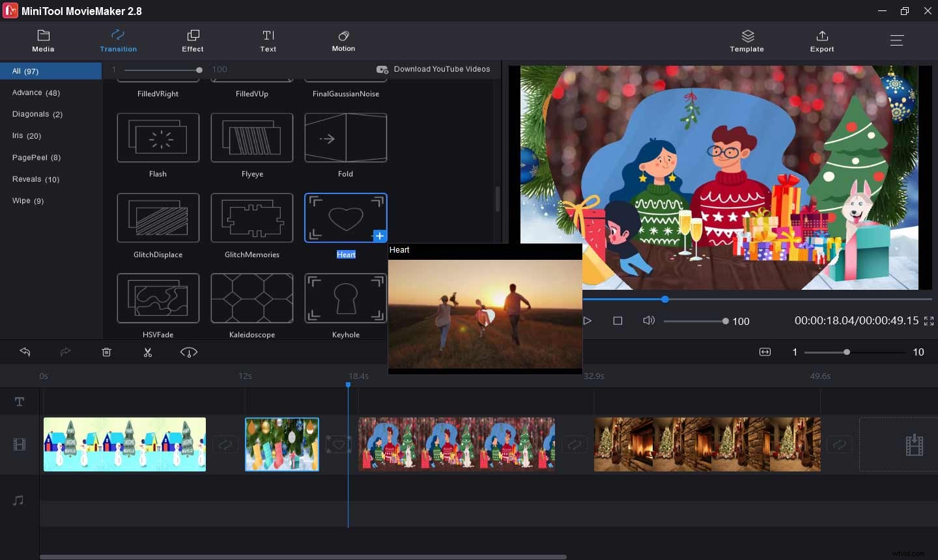The image size is (938, 560).
Task: Open the hamburger menu at top right
Action: (897, 40)
